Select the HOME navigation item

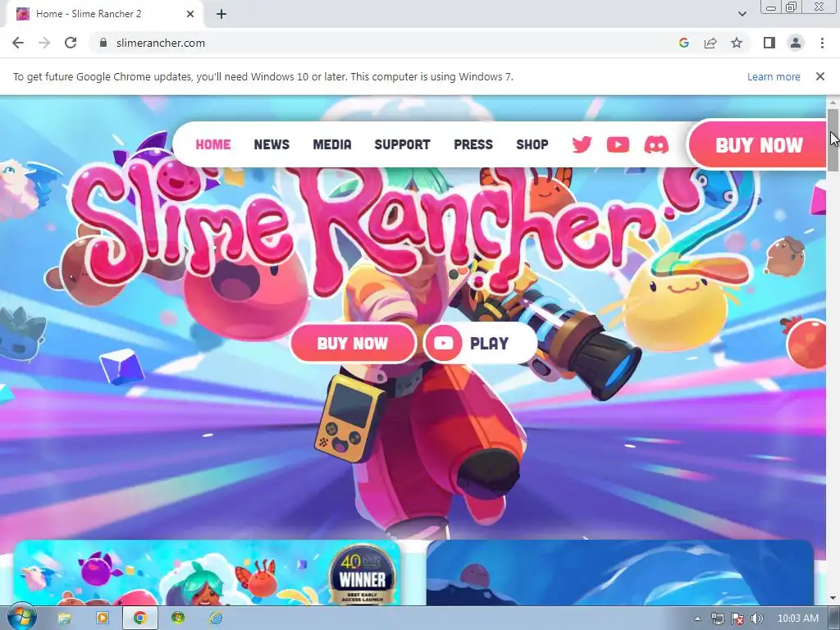[212, 144]
